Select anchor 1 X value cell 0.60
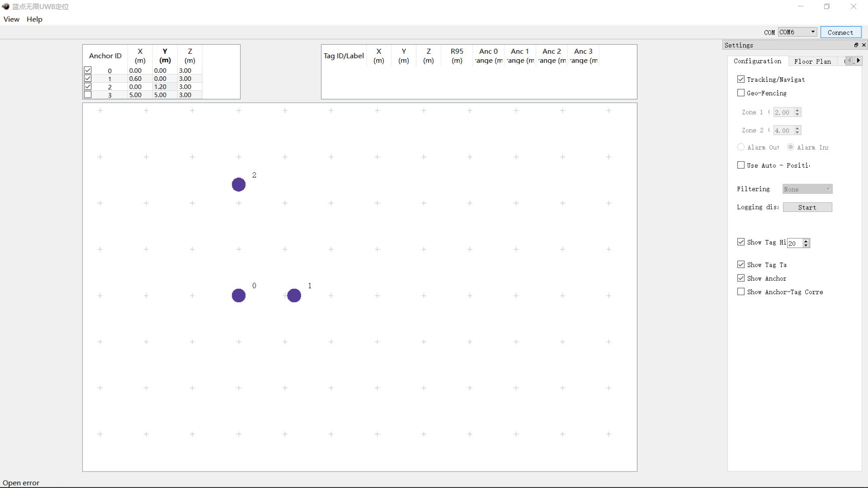Screen dimensions: 868x488 [136, 79]
